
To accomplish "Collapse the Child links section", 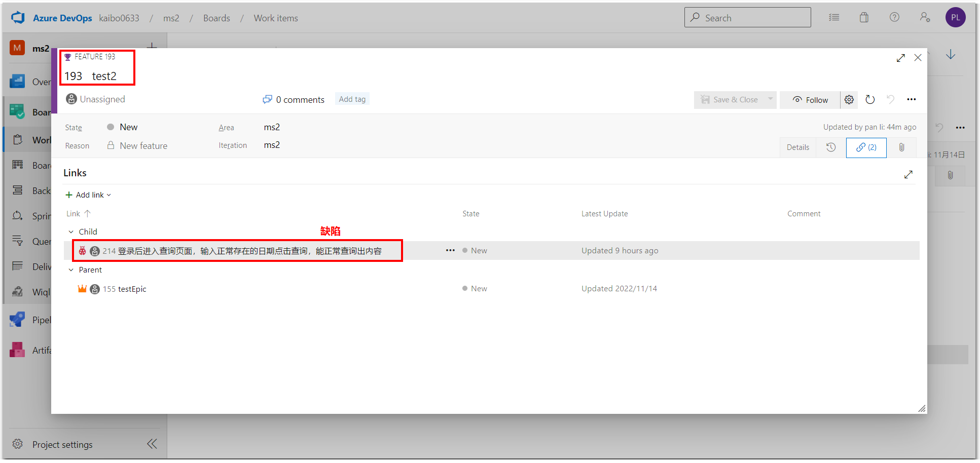I will [x=71, y=231].
